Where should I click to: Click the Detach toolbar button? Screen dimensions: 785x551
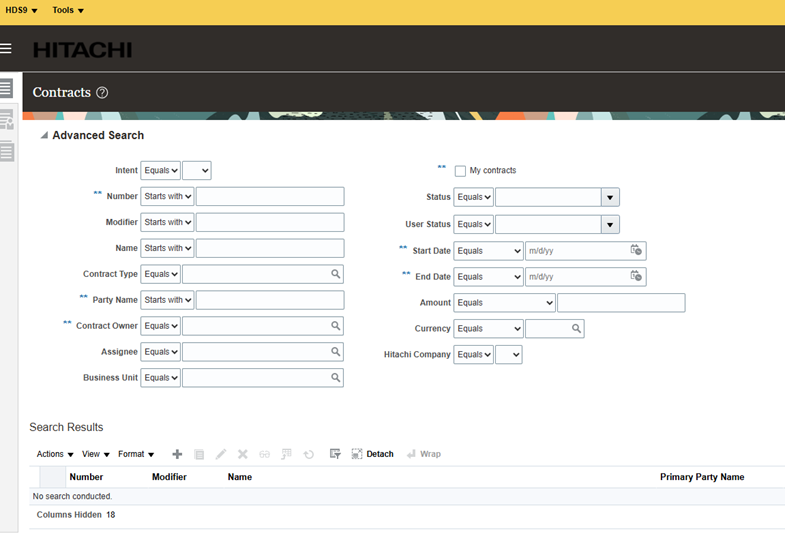[x=372, y=454]
